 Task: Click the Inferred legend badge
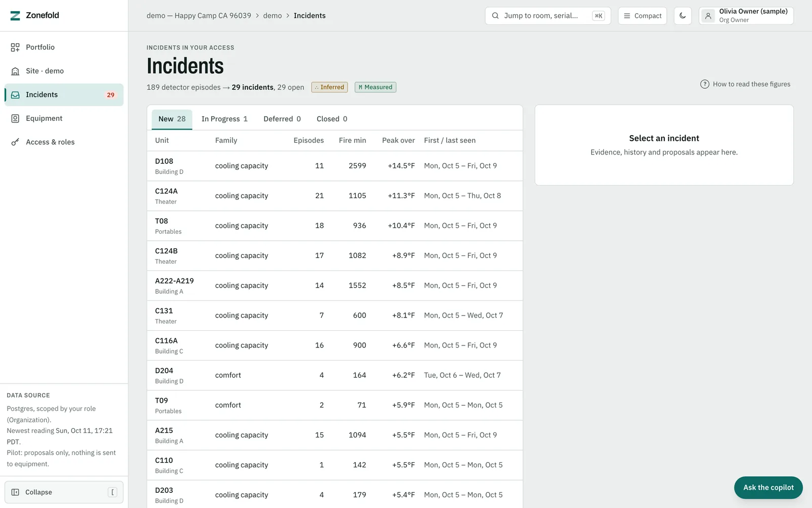click(x=329, y=87)
